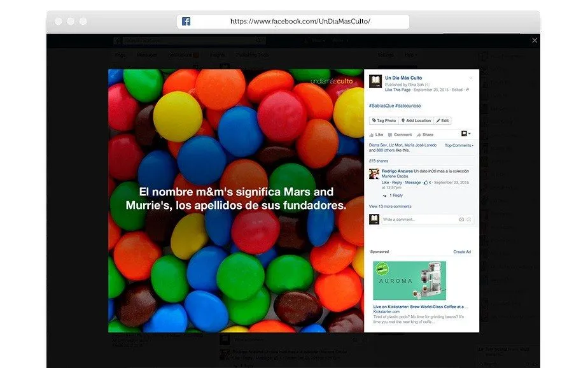Attach a photo with the camera icon
Image resolution: width=588 pixels, height=368 pixels.
point(461,220)
